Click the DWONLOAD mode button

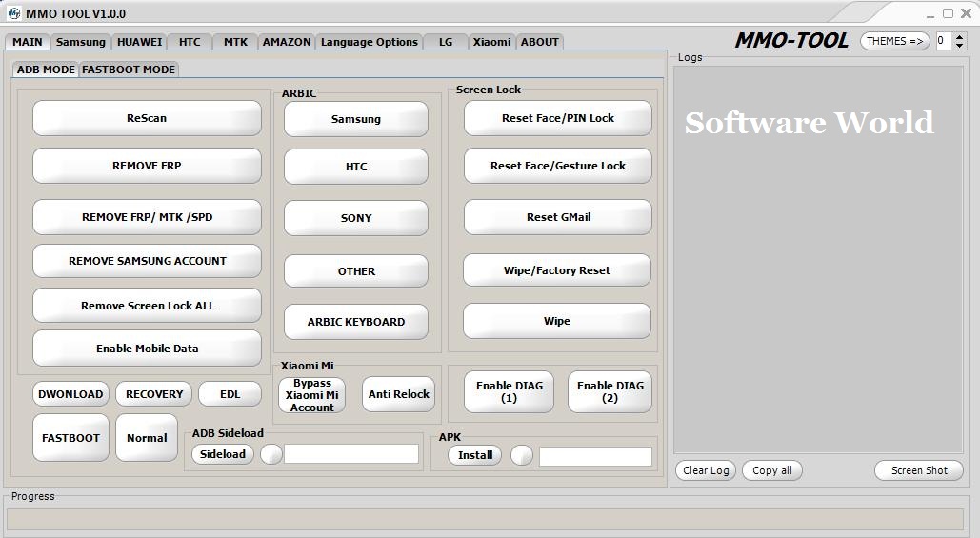tap(70, 394)
